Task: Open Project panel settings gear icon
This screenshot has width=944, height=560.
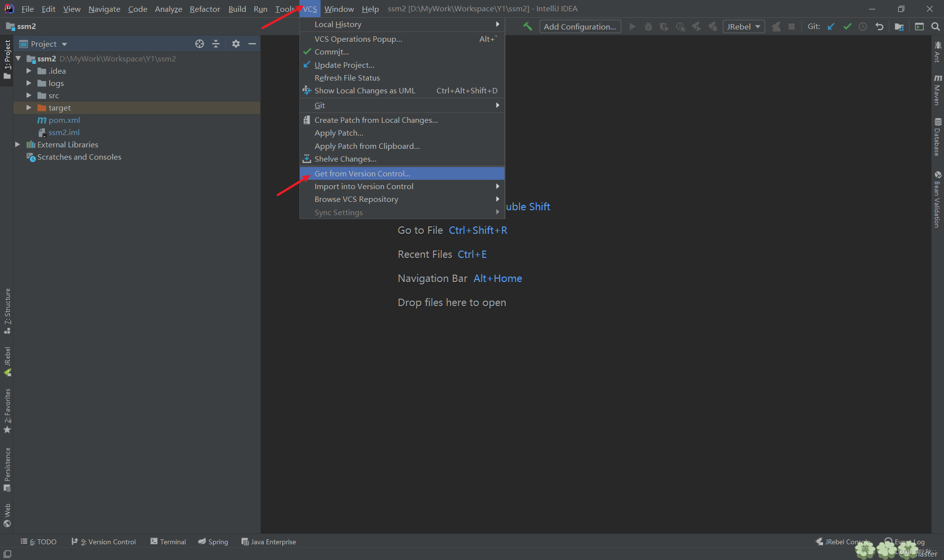Action: [x=236, y=44]
